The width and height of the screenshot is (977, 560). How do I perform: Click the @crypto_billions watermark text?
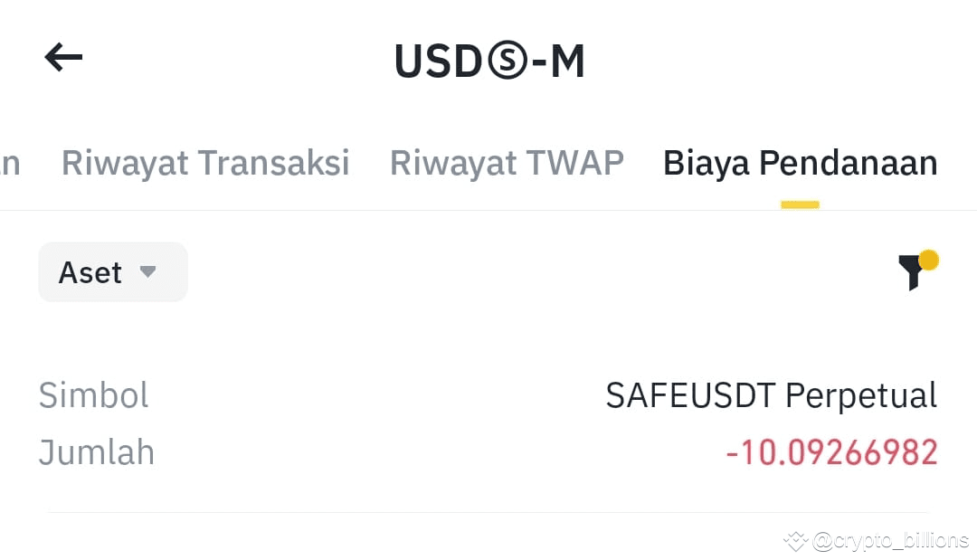point(891,540)
